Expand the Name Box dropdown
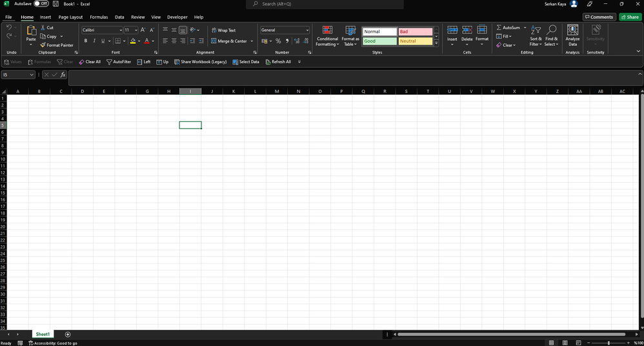Screen dimensions: 644x346 (x=31, y=75)
